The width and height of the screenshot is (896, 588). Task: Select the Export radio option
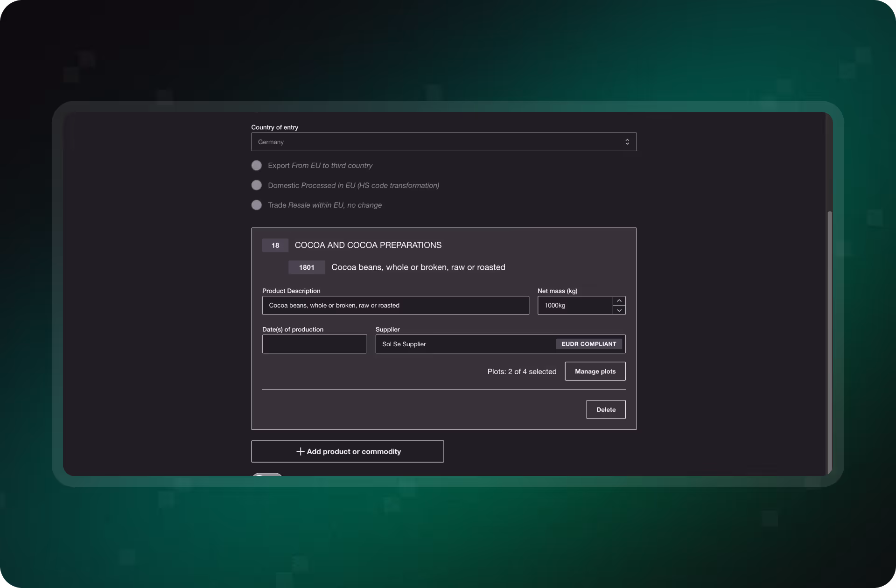coord(257,166)
